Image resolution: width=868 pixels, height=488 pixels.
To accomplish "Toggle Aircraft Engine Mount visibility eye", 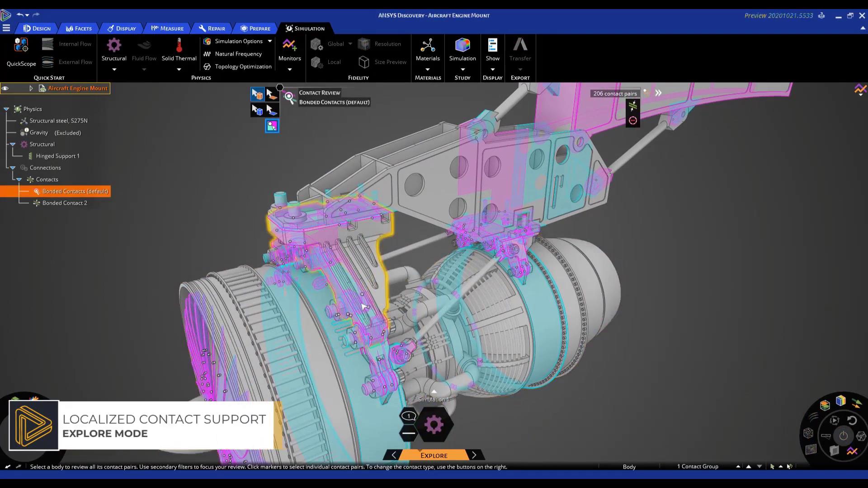I will (5, 88).
